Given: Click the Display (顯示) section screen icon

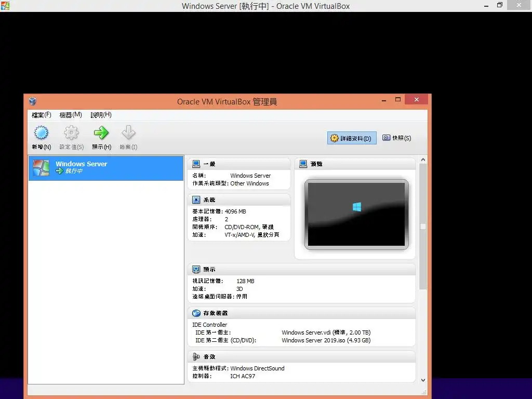Looking at the screenshot, I should [196, 270].
